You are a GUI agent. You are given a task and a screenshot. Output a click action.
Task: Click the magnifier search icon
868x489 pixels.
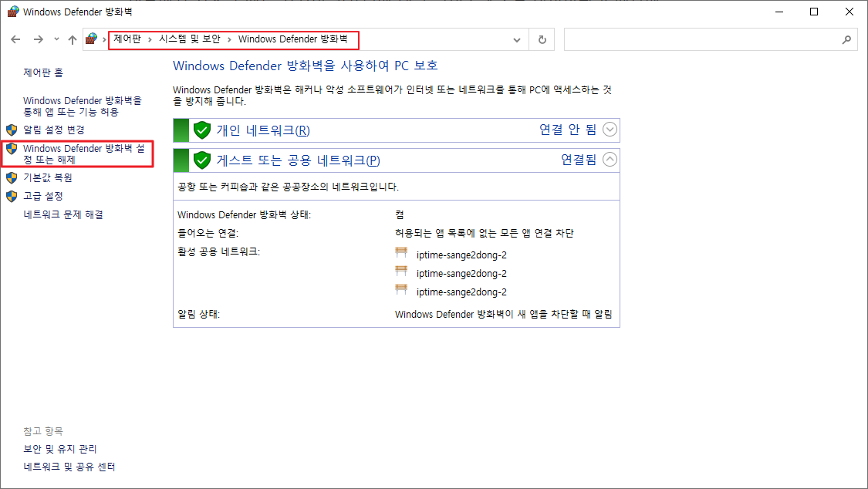[846, 40]
